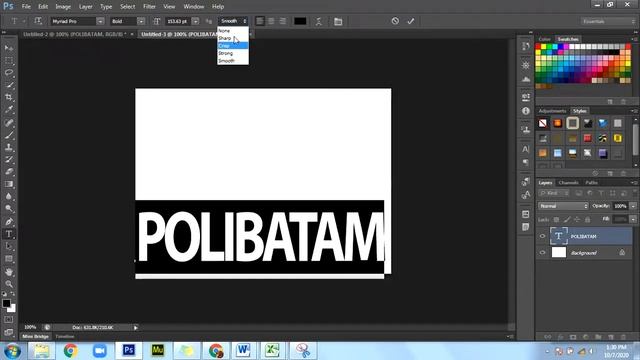
Task: Select the Clone Stamp tool
Action: 9,147
